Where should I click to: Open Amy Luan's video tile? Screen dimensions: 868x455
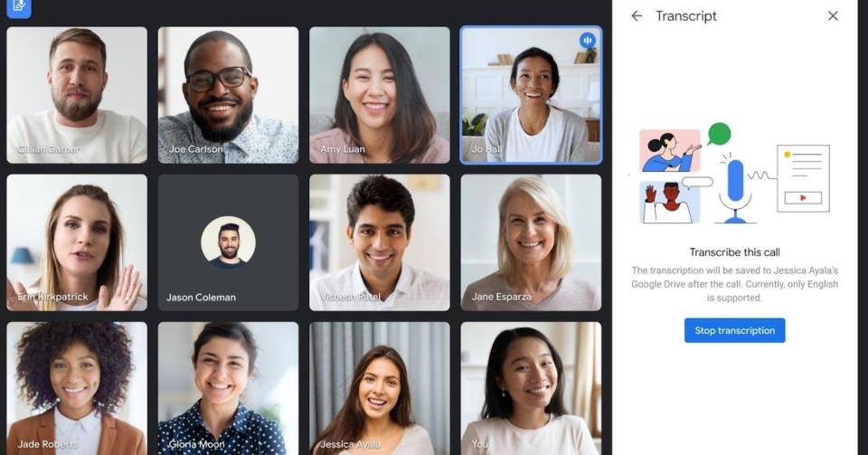tap(380, 95)
